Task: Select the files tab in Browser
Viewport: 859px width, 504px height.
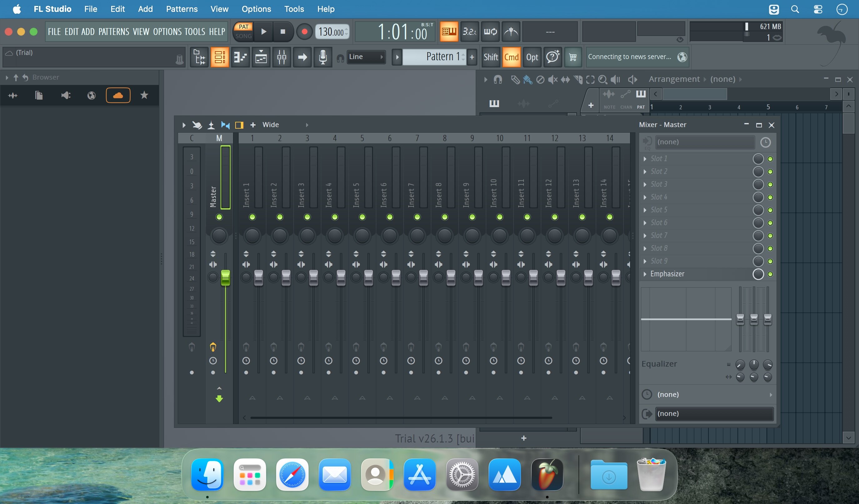Action: point(39,96)
